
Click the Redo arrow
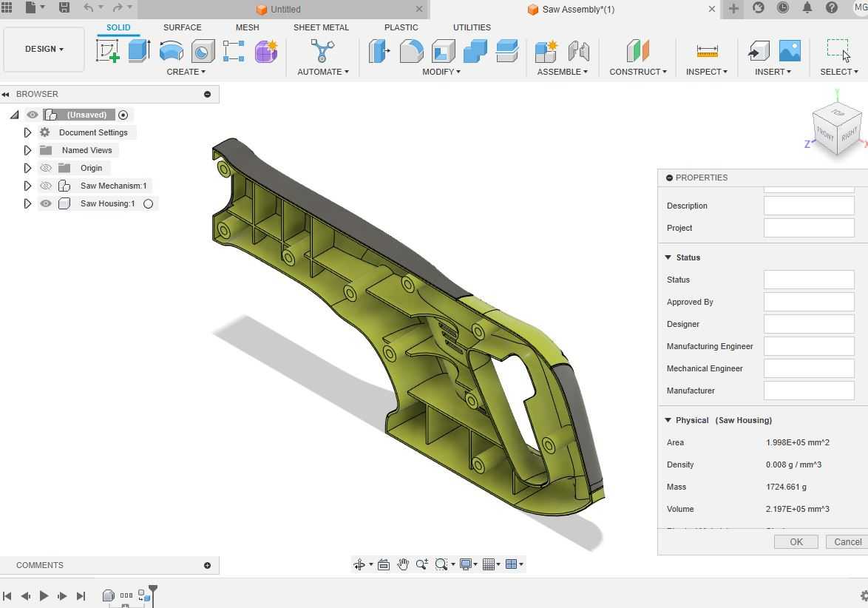pyautogui.click(x=118, y=7)
